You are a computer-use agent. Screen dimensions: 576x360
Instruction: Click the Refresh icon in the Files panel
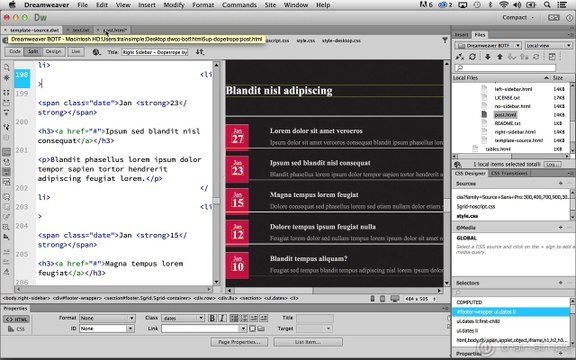click(473, 57)
